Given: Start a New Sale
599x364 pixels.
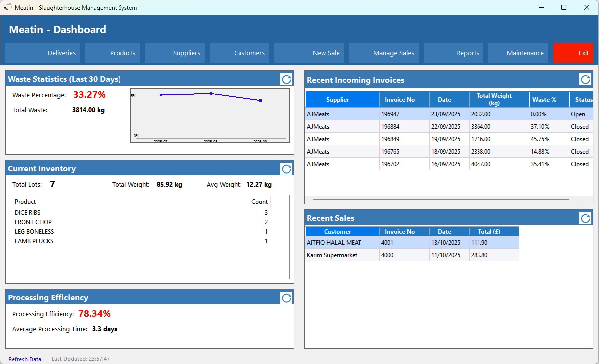Looking at the screenshot, I should click(x=309, y=53).
